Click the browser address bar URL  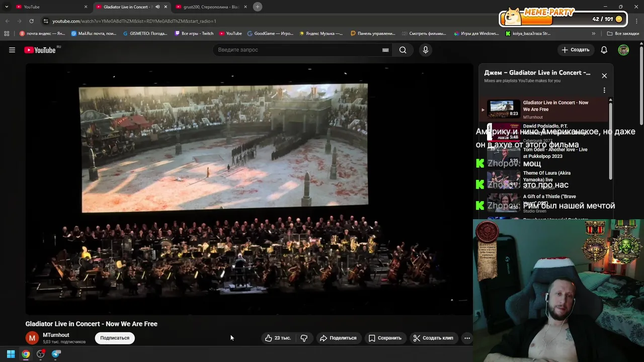coord(134,21)
